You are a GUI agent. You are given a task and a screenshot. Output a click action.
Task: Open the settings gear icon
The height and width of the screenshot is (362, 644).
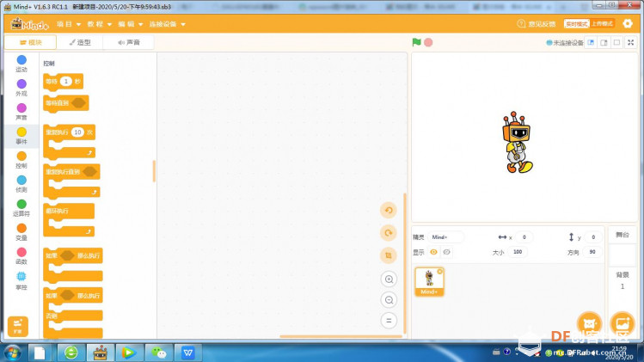(628, 24)
